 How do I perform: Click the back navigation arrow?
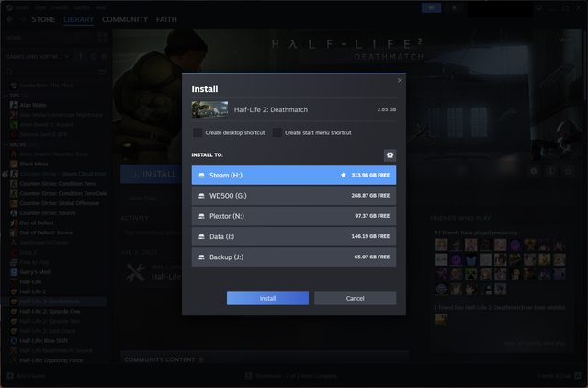(x=9, y=19)
